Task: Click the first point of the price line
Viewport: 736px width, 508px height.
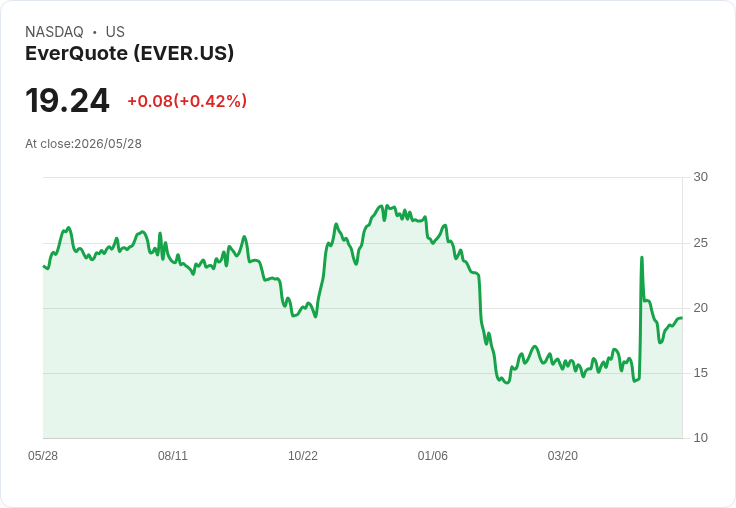Action: [x=44, y=266]
